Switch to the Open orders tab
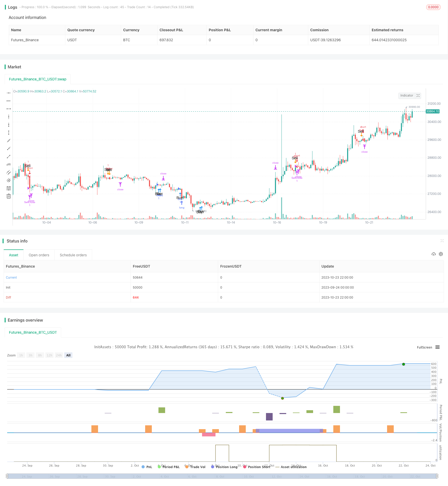This screenshot has height=486, width=448. pos(39,255)
